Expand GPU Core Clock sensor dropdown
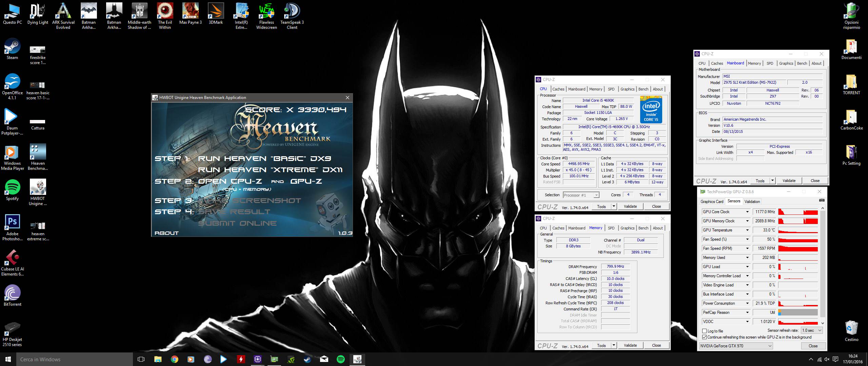Screen dimensions: 868x366 pos(747,212)
